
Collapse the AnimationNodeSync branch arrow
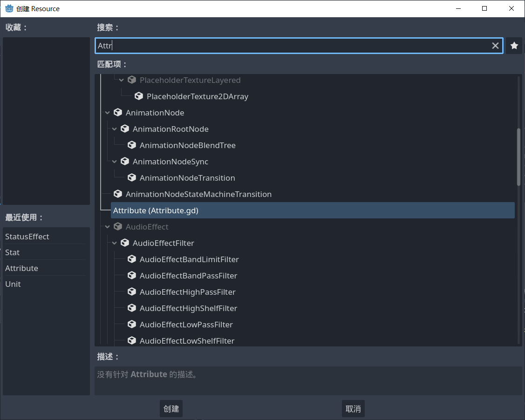point(115,162)
